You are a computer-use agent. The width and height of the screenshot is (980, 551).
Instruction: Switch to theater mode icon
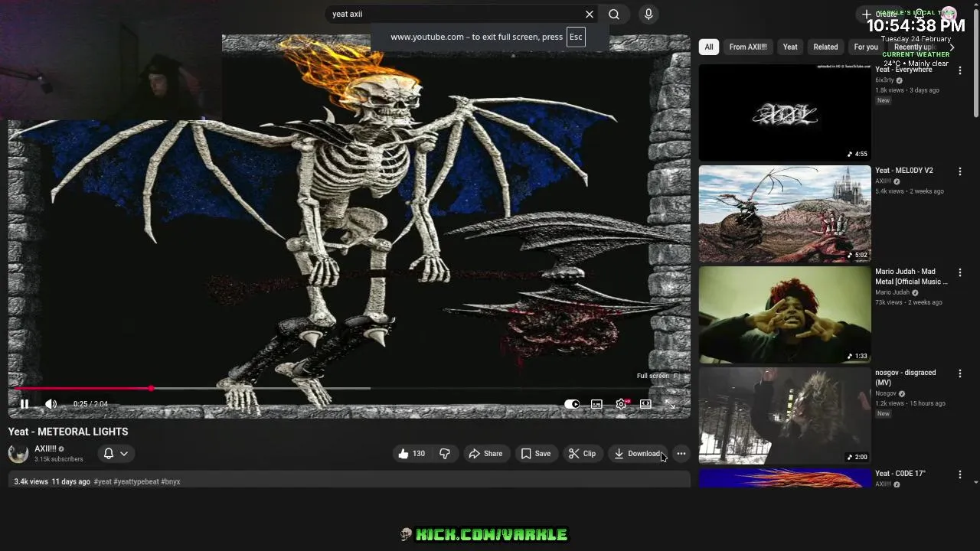pyautogui.click(x=645, y=404)
